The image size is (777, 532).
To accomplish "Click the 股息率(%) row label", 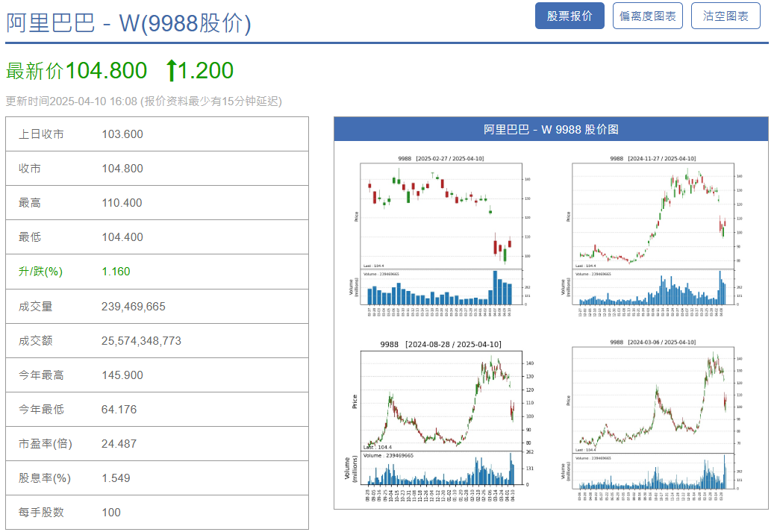I will tap(45, 478).
